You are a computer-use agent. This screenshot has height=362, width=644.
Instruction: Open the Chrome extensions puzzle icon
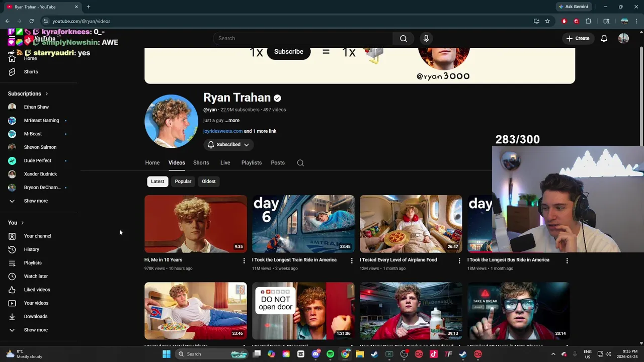589,21
